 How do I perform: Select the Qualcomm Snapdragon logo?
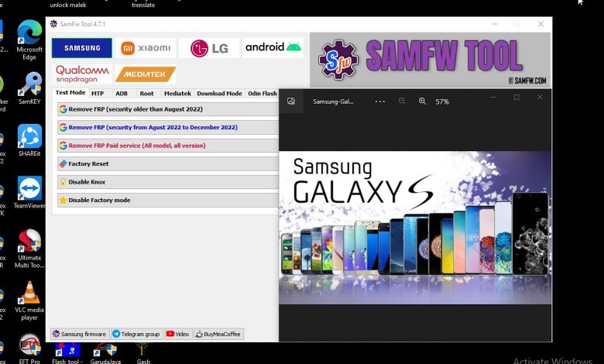pos(82,74)
